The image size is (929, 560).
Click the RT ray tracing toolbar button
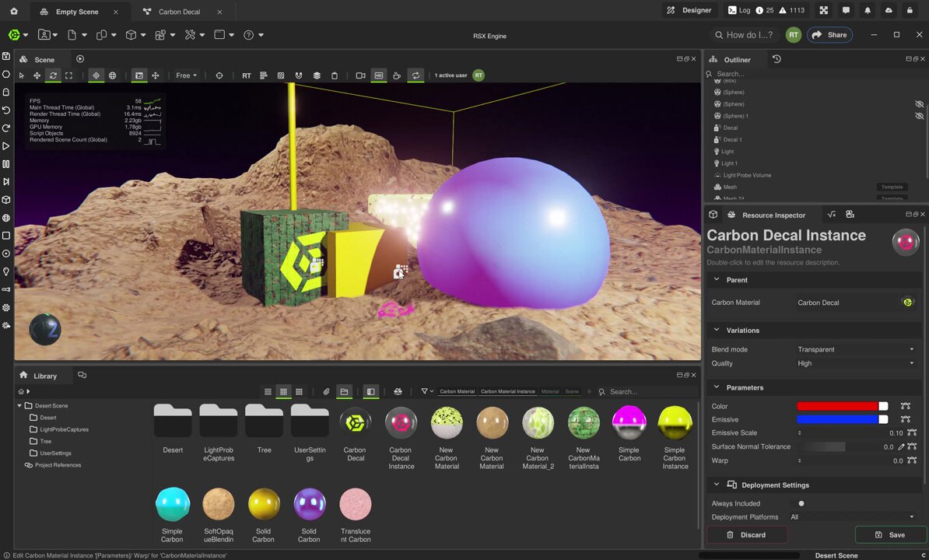247,75
